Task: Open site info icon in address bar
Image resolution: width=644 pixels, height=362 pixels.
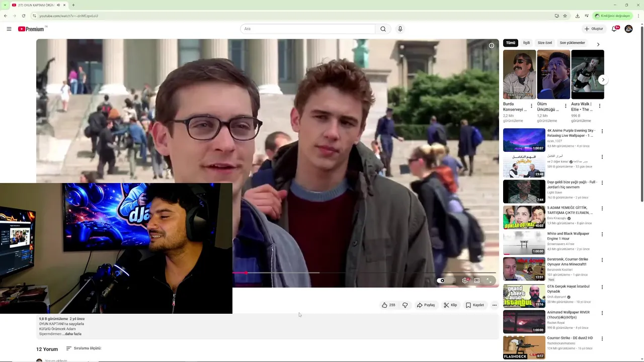Action: [34, 16]
